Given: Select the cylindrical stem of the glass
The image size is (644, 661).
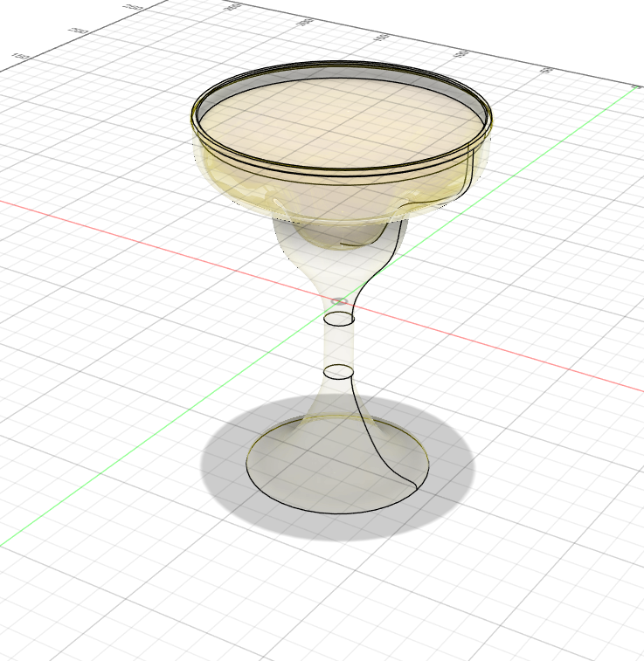Looking at the screenshot, I should click(x=338, y=347).
